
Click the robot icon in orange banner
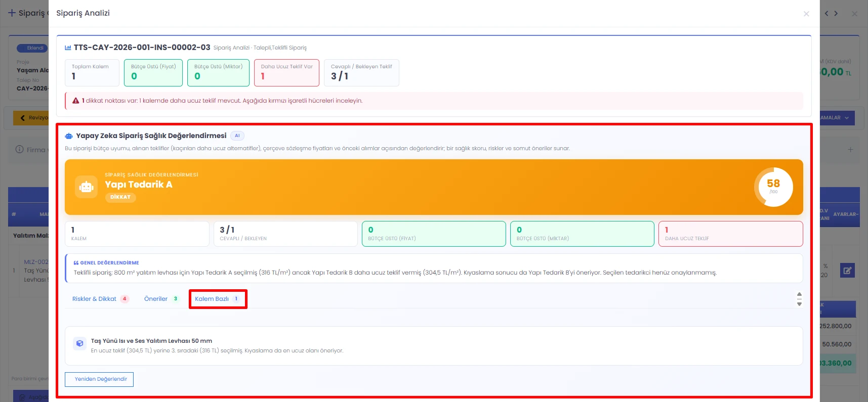[86, 187]
